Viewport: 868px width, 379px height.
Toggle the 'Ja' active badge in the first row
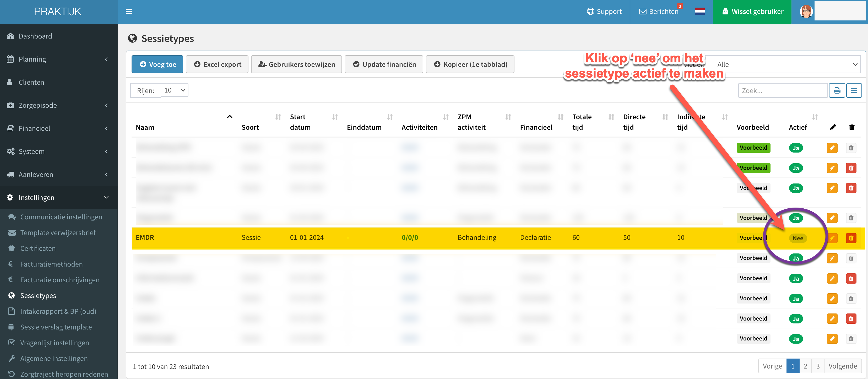click(796, 148)
